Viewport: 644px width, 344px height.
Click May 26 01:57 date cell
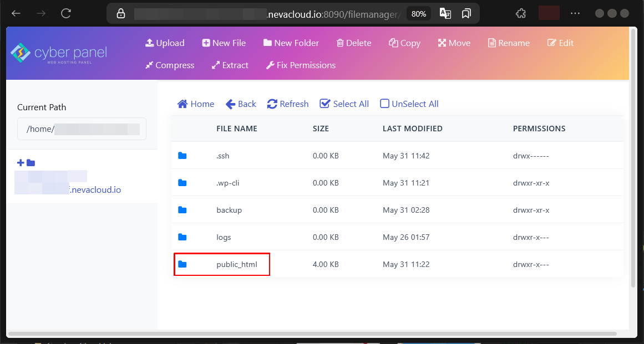pyautogui.click(x=406, y=238)
